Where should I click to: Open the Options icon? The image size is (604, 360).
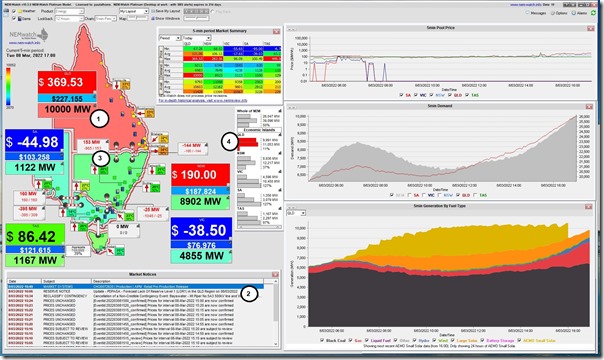[x=552, y=13]
